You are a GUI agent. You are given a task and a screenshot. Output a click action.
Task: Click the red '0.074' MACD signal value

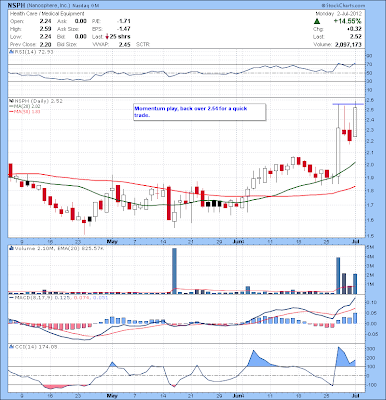click(81, 297)
